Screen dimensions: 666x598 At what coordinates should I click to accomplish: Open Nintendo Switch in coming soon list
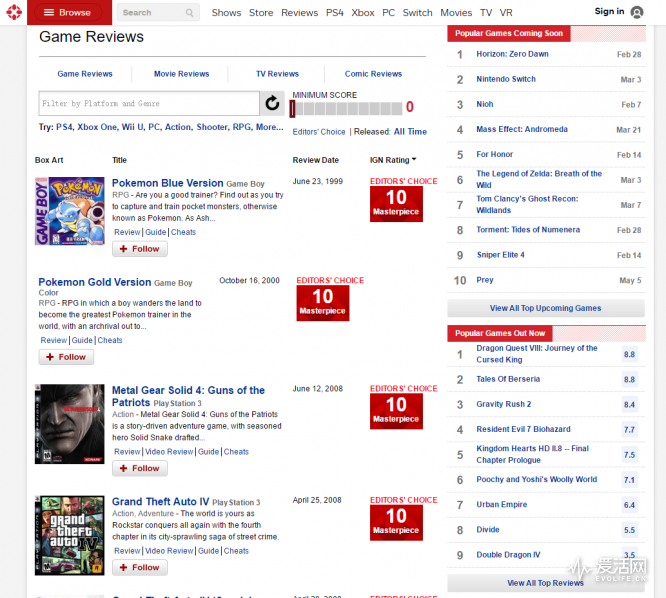coord(506,79)
